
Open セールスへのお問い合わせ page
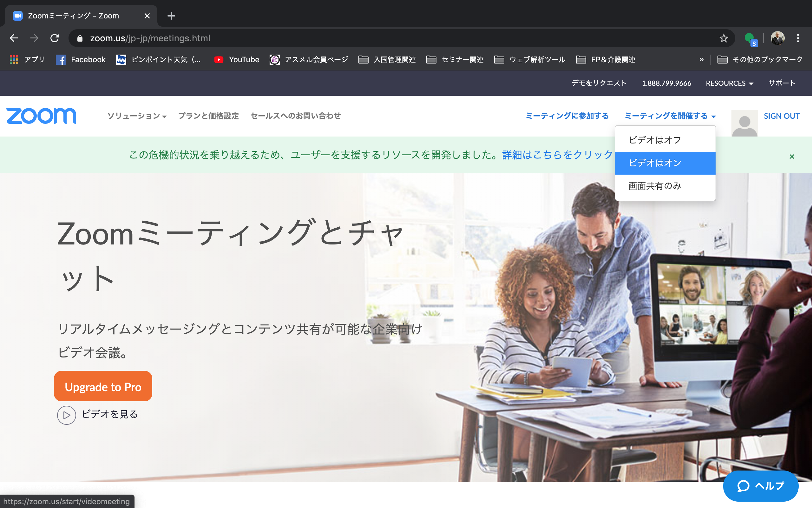tap(296, 116)
